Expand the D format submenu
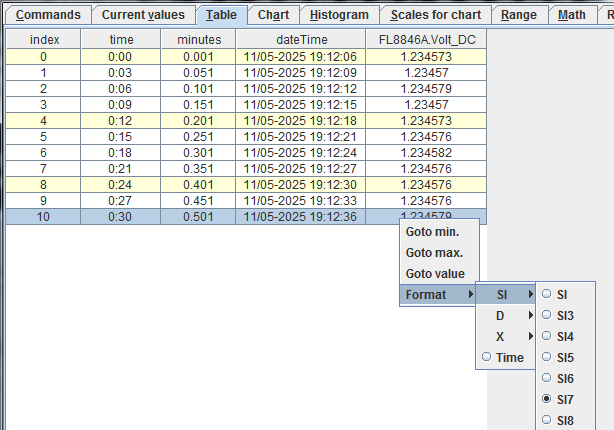 [x=506, y=315]
